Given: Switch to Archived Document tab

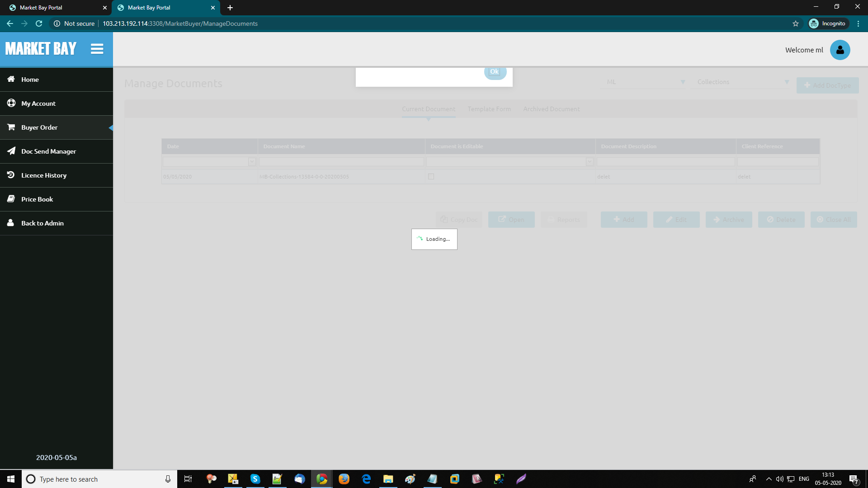Looking at the screenshot, I should pos(551,109).
